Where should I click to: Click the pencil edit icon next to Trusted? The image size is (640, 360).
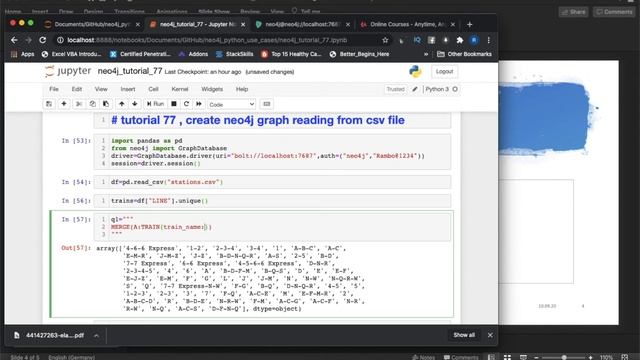pyautogui.click(x=415, y=89)
